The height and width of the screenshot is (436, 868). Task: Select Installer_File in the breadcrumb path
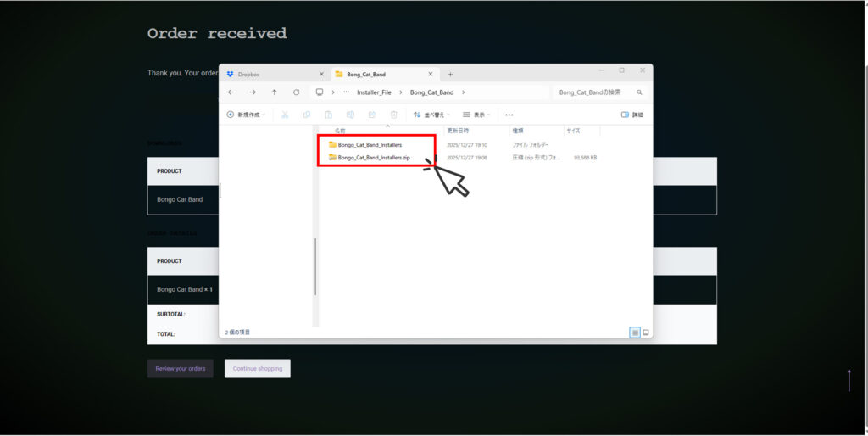click(374, 92)
